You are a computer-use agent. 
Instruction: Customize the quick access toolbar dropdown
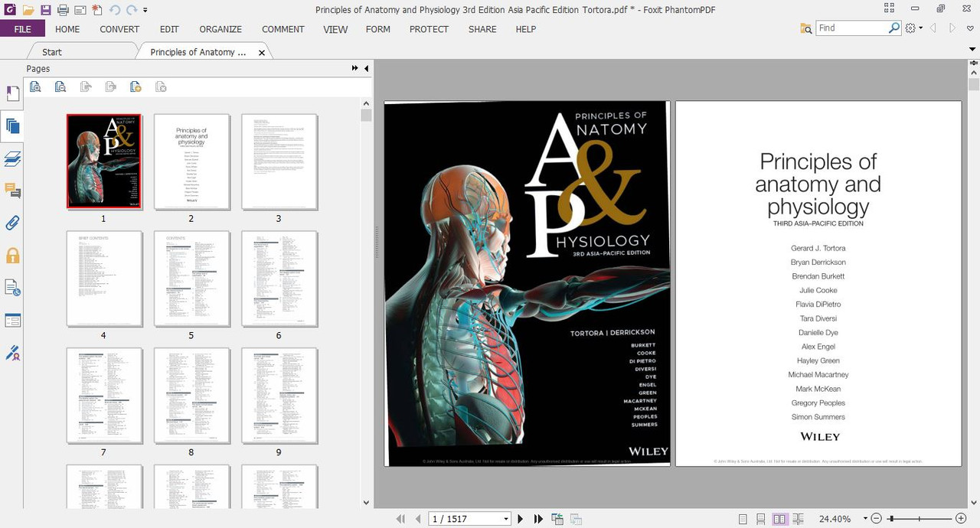[145, 11]
